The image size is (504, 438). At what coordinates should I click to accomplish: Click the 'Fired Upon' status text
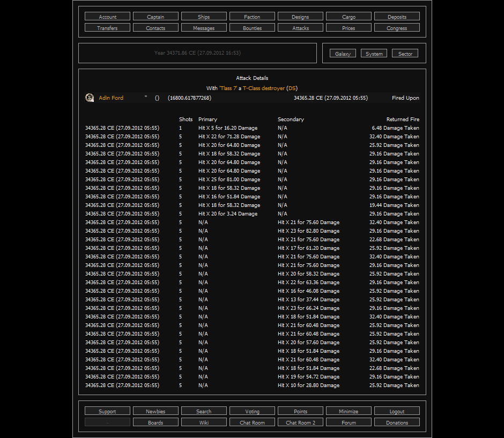(x=405, y=98)
